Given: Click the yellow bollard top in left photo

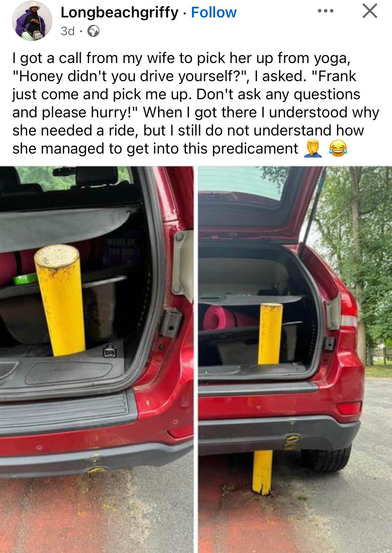Looking at the screenshot, I should point(57,256).
